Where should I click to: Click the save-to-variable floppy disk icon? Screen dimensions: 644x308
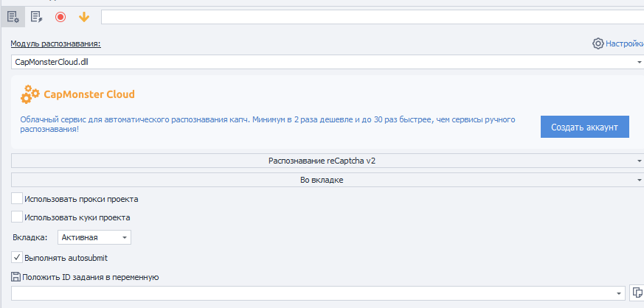point(15,277)
